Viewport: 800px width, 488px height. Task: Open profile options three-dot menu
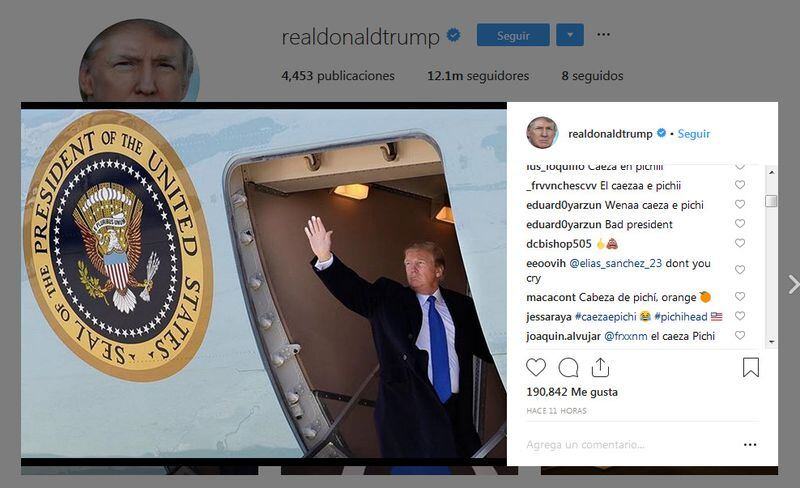(604, 34)
